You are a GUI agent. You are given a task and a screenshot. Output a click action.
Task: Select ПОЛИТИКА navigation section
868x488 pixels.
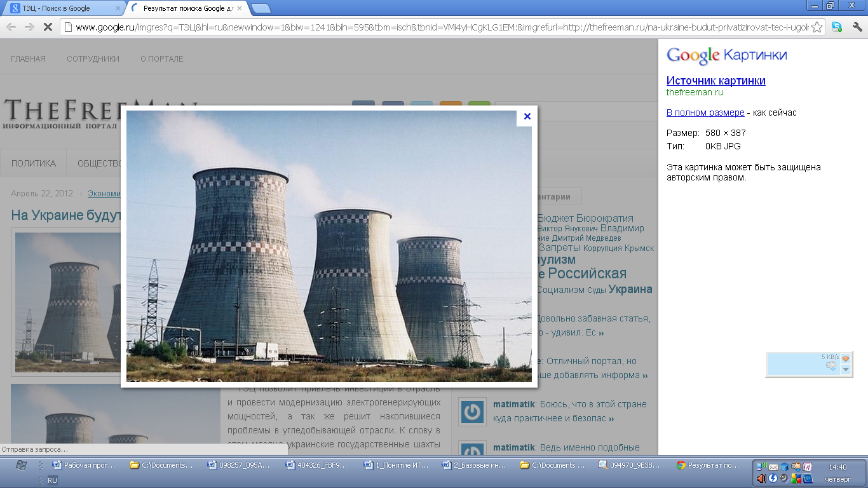tap(34, 163)
